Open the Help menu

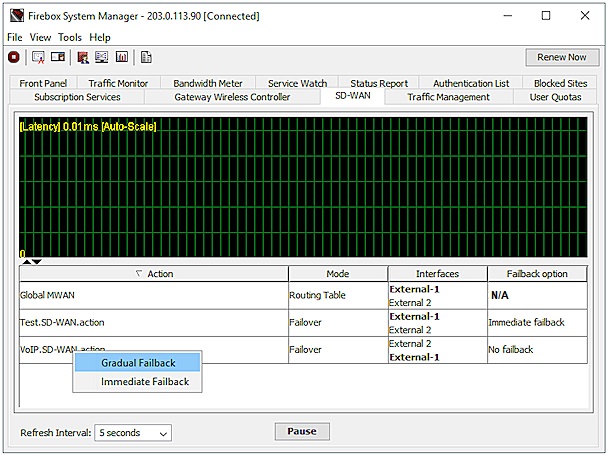click(100, 37)
